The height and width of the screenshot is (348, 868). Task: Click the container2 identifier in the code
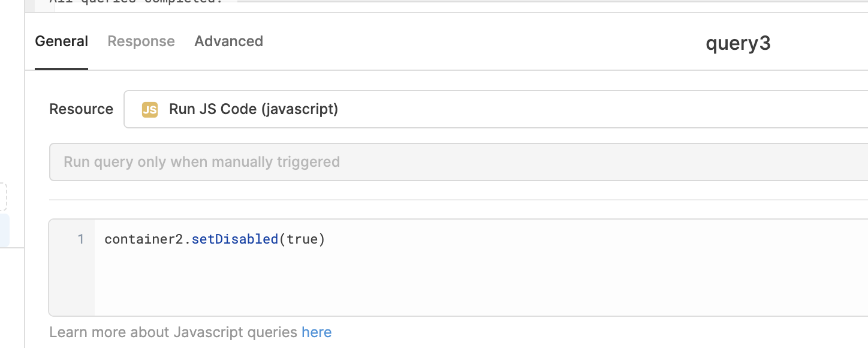point(144,239)
